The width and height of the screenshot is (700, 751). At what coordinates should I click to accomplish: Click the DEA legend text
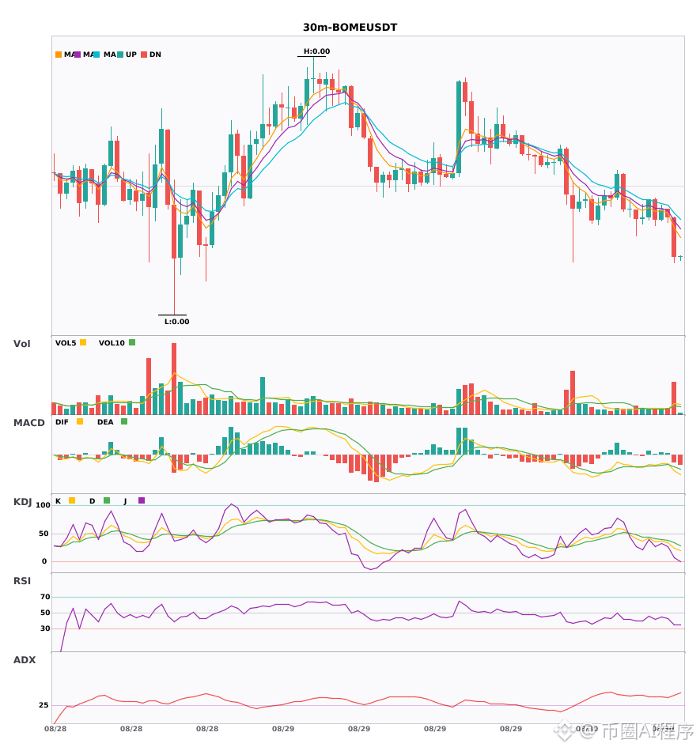(x=105, y=422)
